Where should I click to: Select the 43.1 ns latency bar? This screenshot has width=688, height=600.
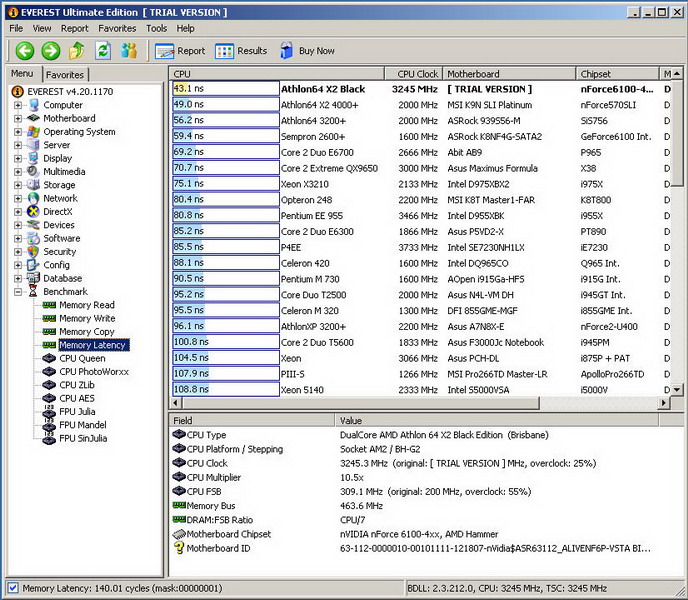pyautogui.click(x=226, y=89)
